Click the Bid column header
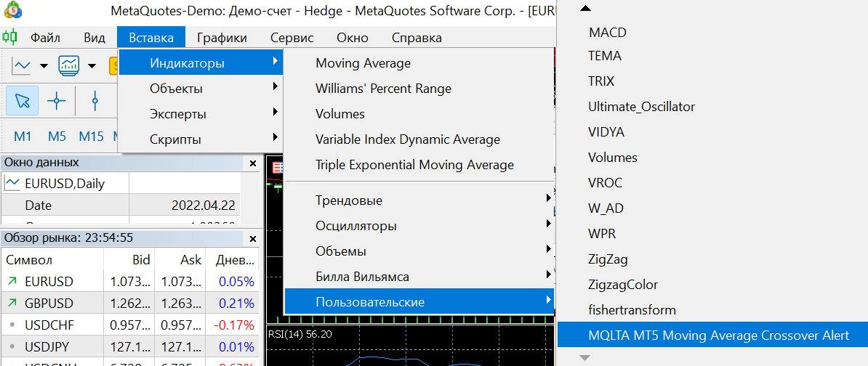 coord(129,260)
